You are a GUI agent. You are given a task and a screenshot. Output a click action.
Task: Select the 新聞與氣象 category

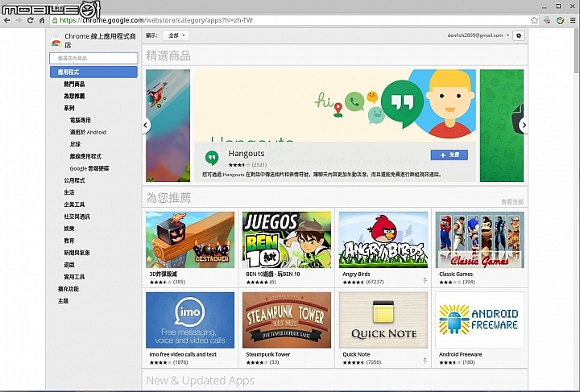click(x=77, y=253)
